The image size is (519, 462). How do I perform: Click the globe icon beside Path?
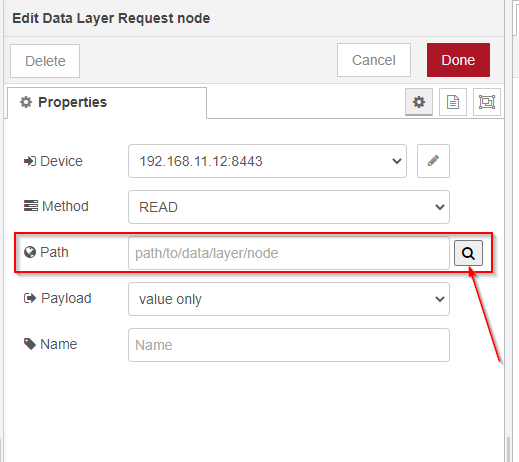[x=30, y=252]
